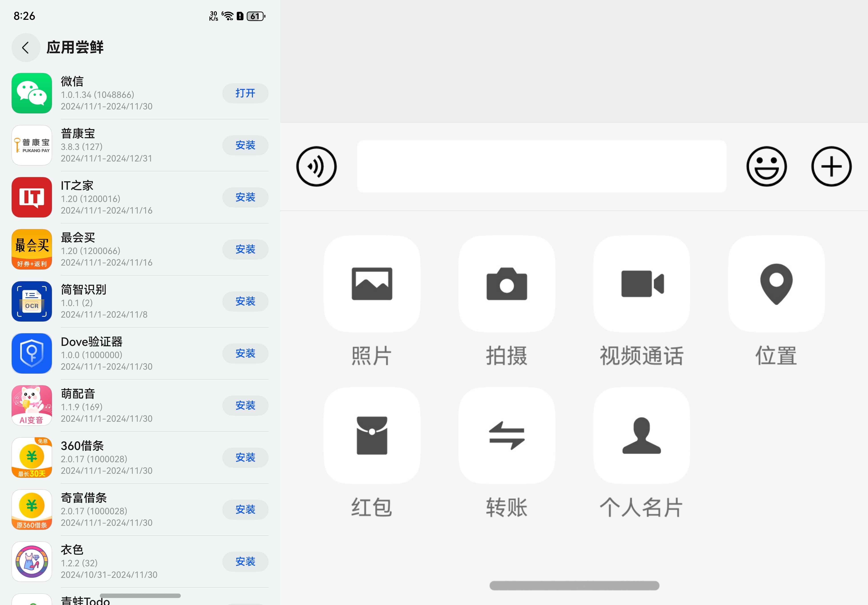This screenshot has width=868, height=605.
Task: Select the 萌配音 name text
Action: coord(78,394)
